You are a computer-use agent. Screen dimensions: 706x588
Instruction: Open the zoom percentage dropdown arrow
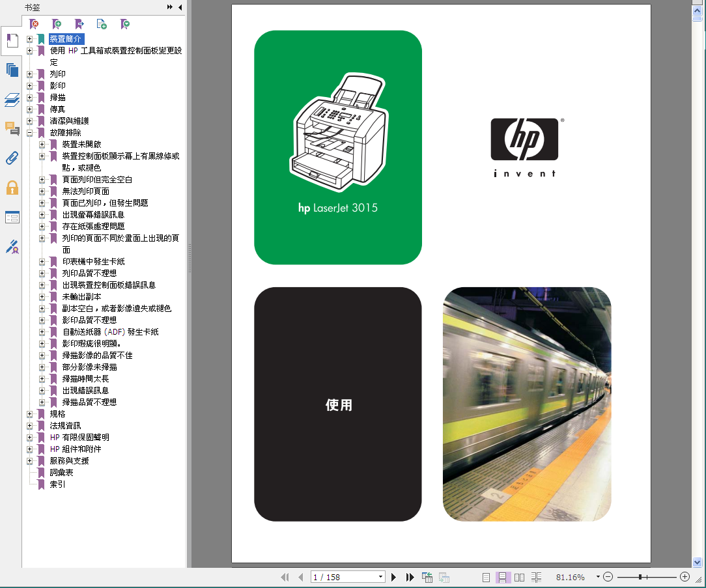click(x=598, y=577)
